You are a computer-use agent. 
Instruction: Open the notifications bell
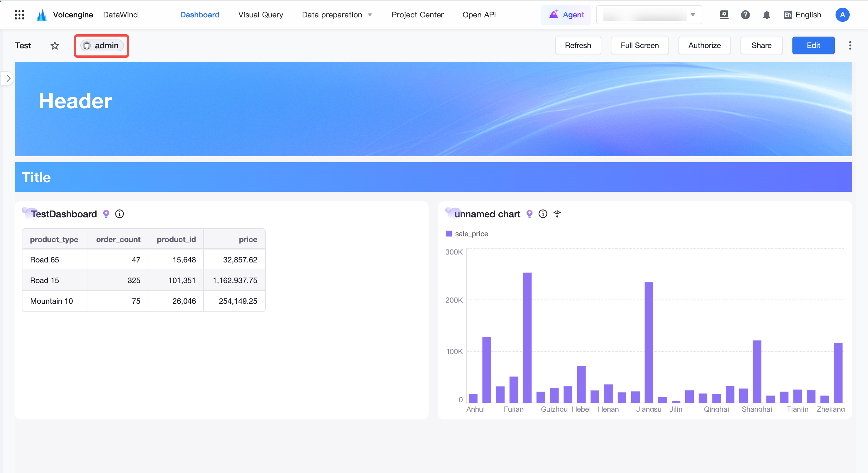tap(766, 15)
